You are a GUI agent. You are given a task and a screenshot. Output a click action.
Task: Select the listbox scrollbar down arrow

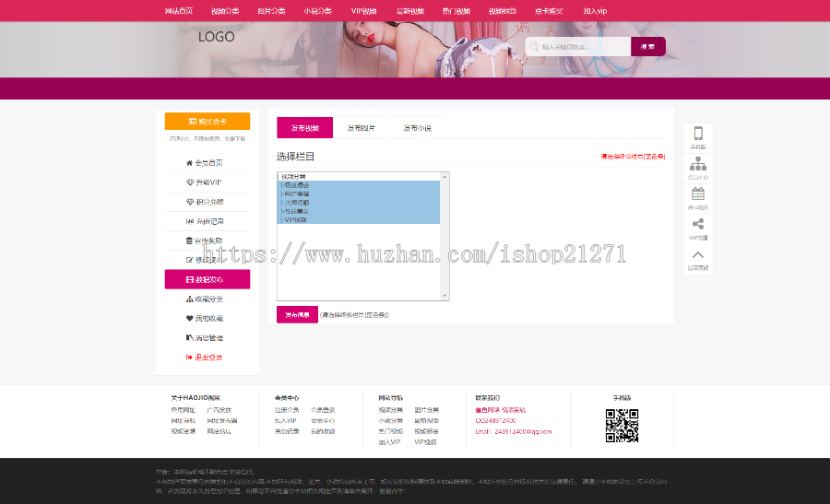pyautogui.click(x=445, y=296)
